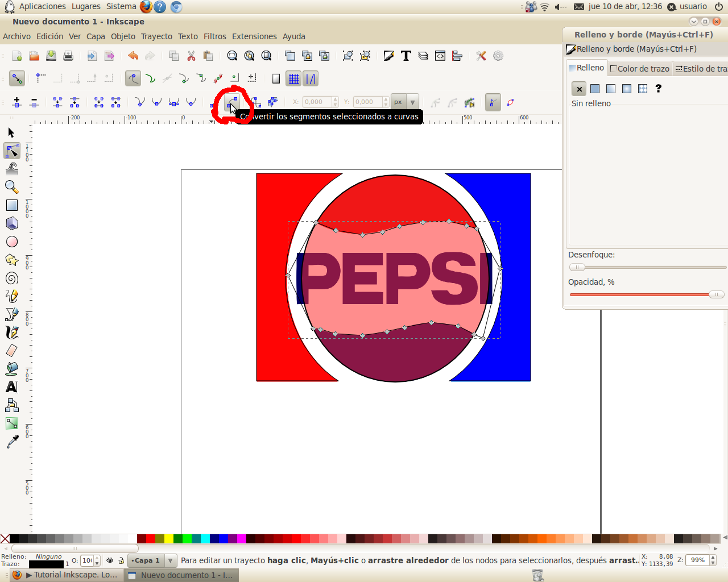Select the Zoom tool in the toolbox
Viewport: 728px width, 582px height.
(11, 187)
